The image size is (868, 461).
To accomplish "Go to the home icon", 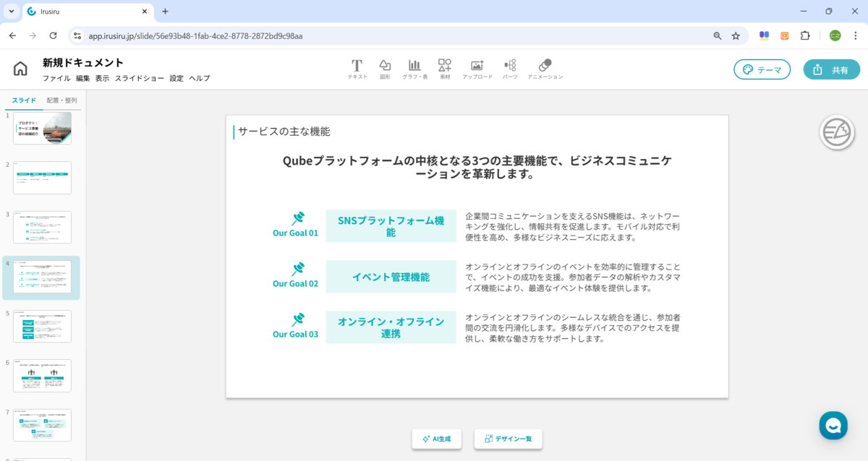I will [20, 69].
